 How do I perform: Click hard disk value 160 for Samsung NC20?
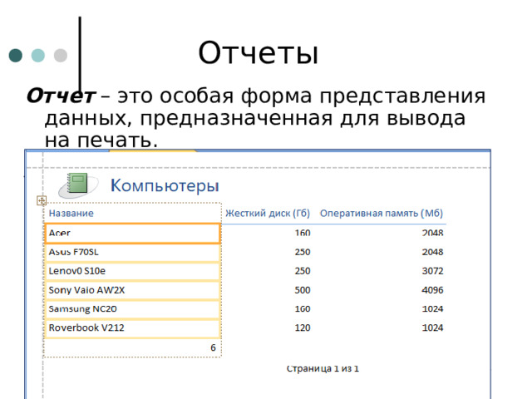pyautogui.click(x=303, y=308)
